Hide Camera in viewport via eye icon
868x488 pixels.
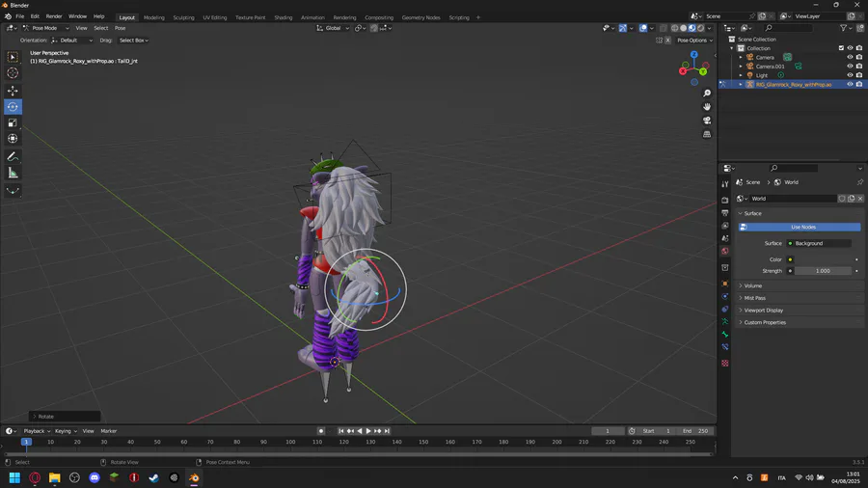pyautogui.click(x=850, y=57)
